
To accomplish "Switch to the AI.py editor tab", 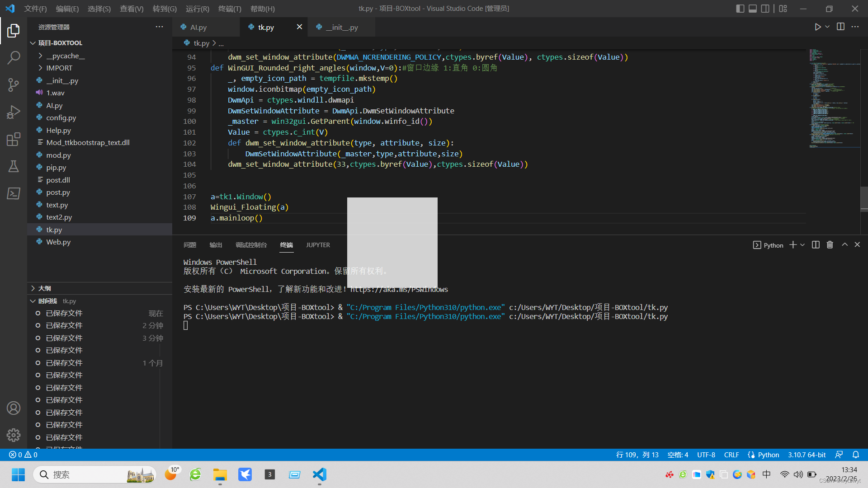I will [x=198, y=27].
